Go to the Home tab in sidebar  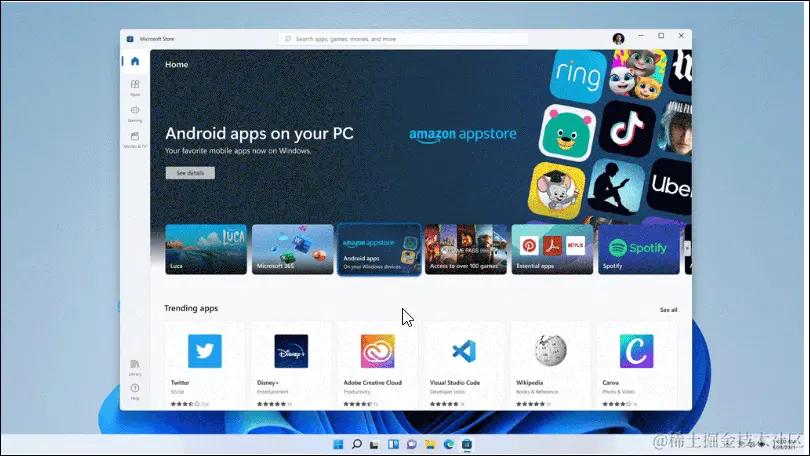point(135,61)
